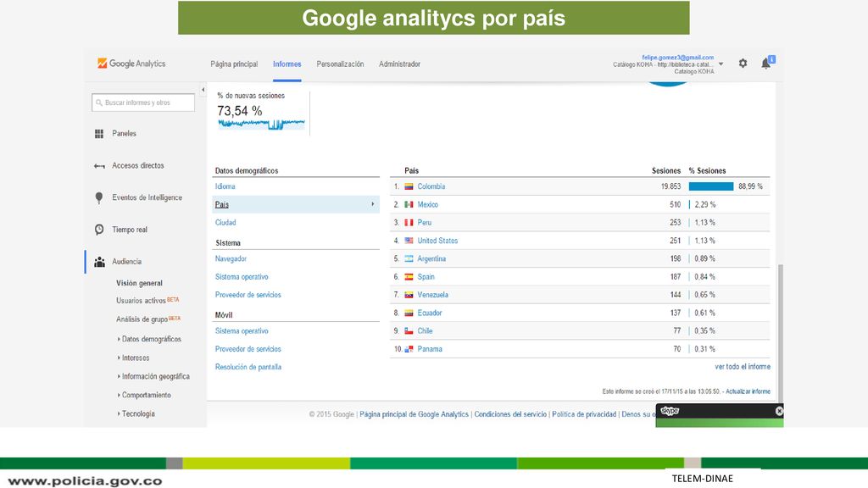Click the search magnifier icon
The width and height of the screenshot is (868, 488).
[x=99, y=103]
